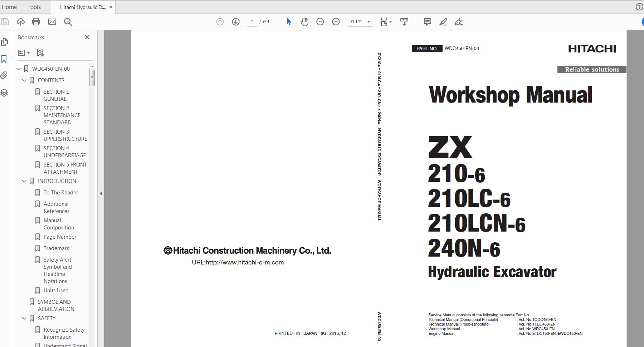Image resolution: width=644 pixels, height=347 pixels.
Task: Click the bookmarks panel scrollbar thumb
Action: 92,78
